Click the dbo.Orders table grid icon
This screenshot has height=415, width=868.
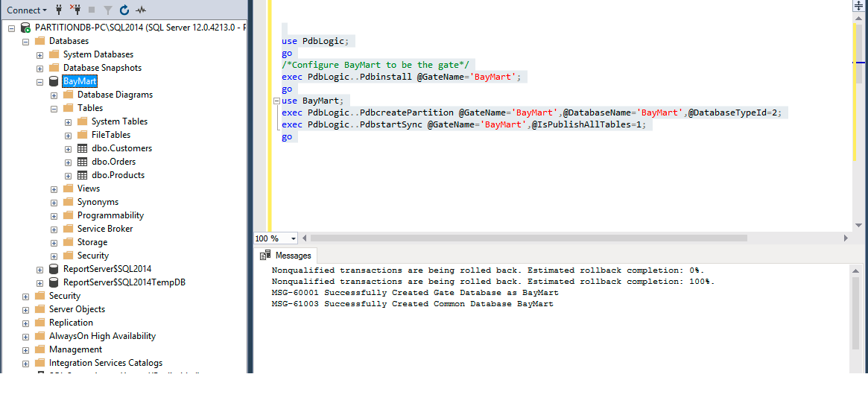(x=82, y=162)
